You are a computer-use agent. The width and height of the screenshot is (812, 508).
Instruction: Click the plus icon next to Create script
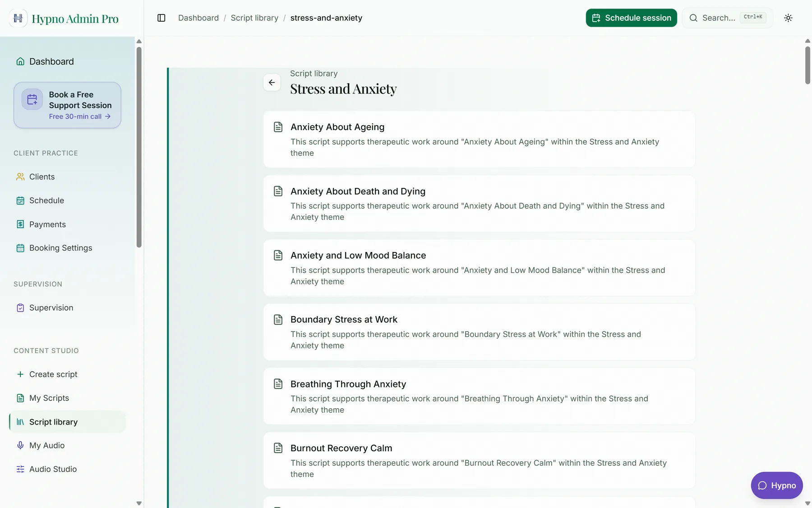pos(20,374)
